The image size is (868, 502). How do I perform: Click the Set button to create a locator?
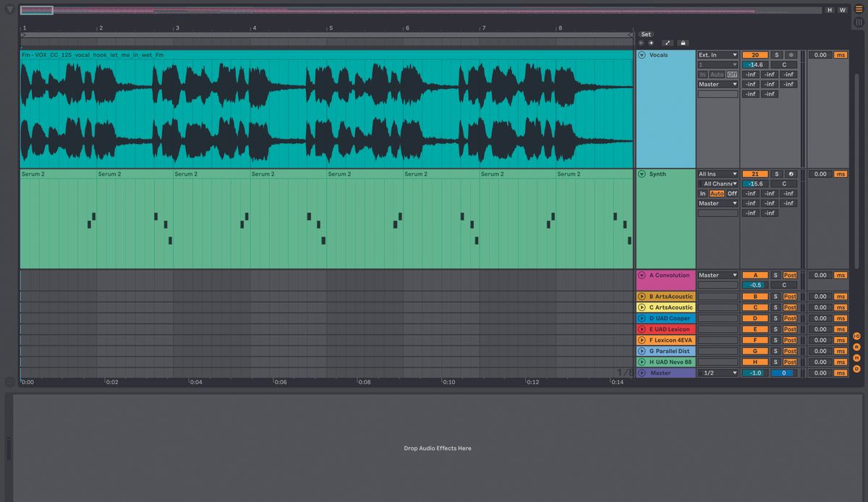click(x=645, y=34)
